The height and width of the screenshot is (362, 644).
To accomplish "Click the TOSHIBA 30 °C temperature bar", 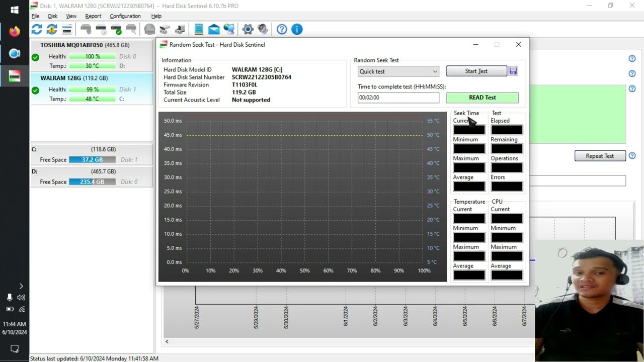I will tap(93, 66).
